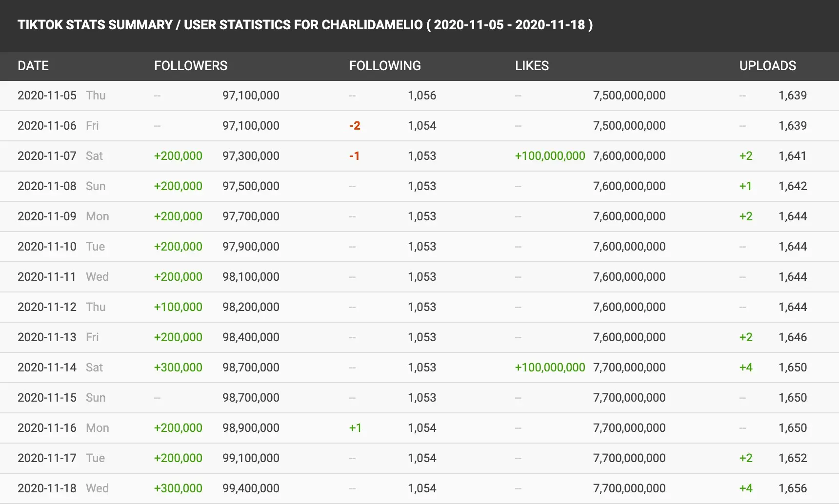Click +300,000 follower gain on 2020-11-18
Screen dimensions: 839x504
click(178, 488)
